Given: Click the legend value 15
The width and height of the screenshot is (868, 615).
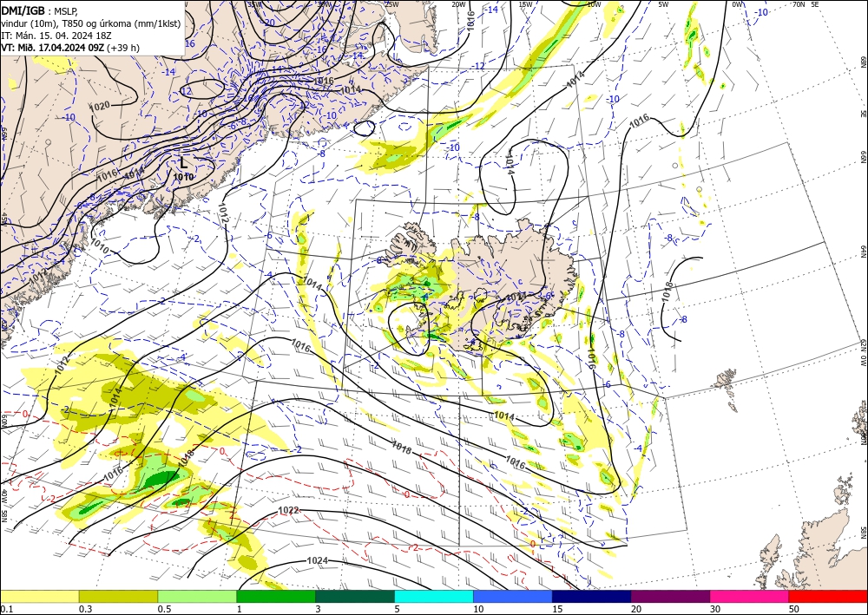Looking at the screenshot, I should [557, 609].
